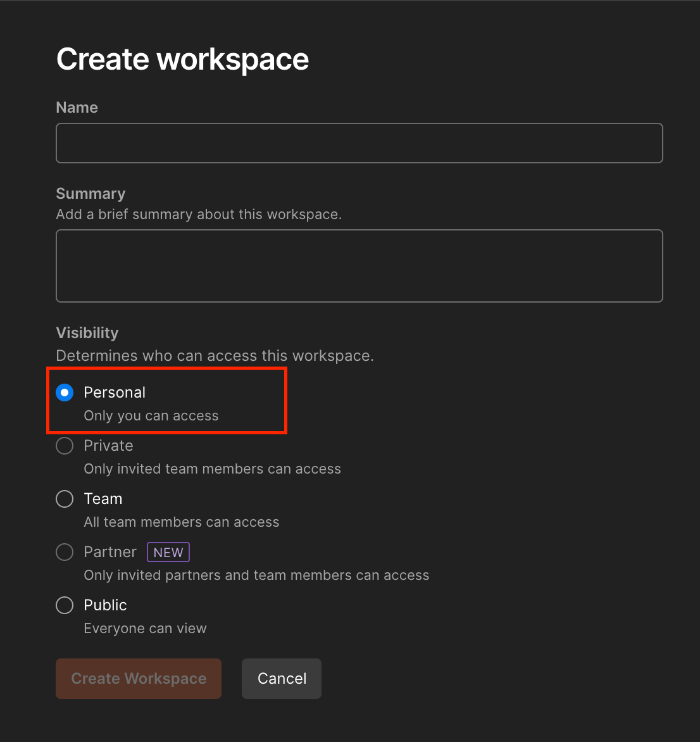Click the 'Team' option label text
This screenshot has height=742, width=700.
(x=103, y=499)
